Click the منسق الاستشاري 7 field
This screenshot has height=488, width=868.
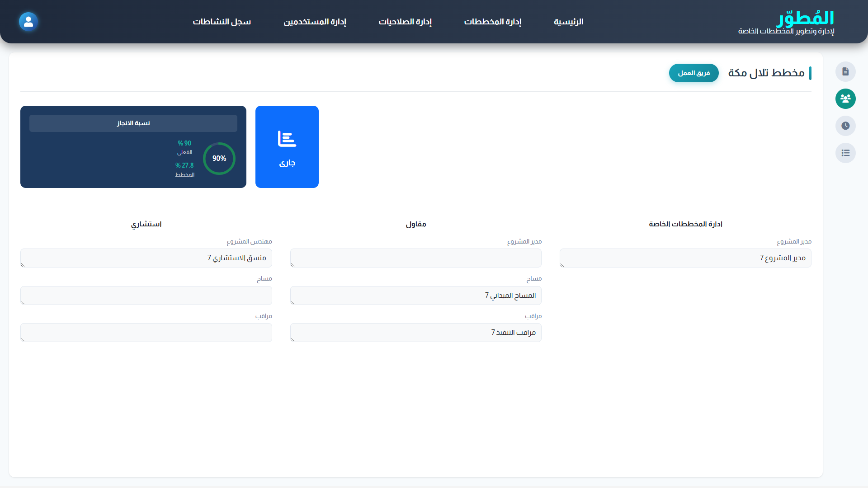coord(146,258)
